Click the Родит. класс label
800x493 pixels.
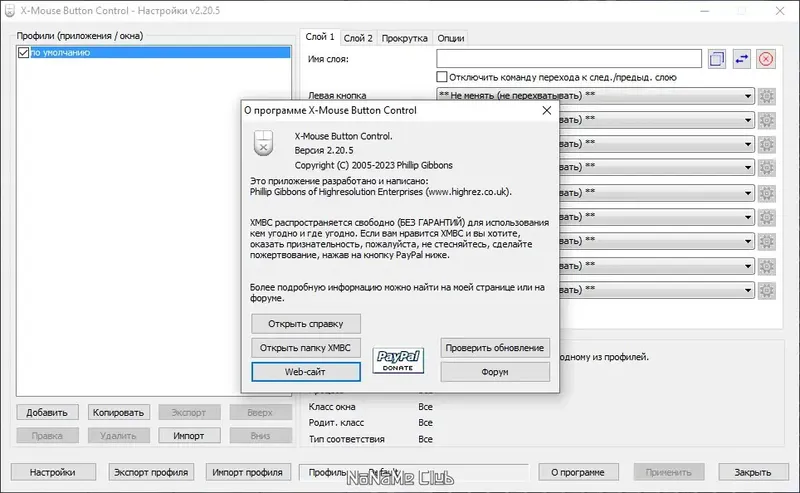click(336, 423)
